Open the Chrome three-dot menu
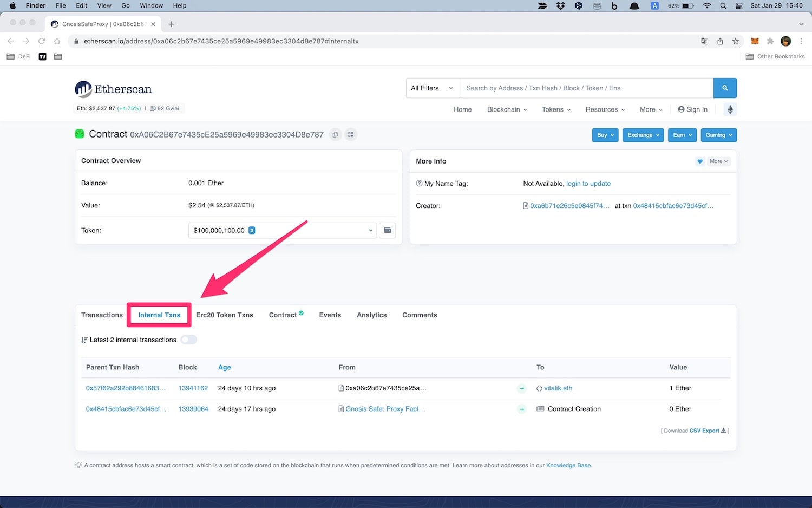812x508 pixels. point(801,41)
